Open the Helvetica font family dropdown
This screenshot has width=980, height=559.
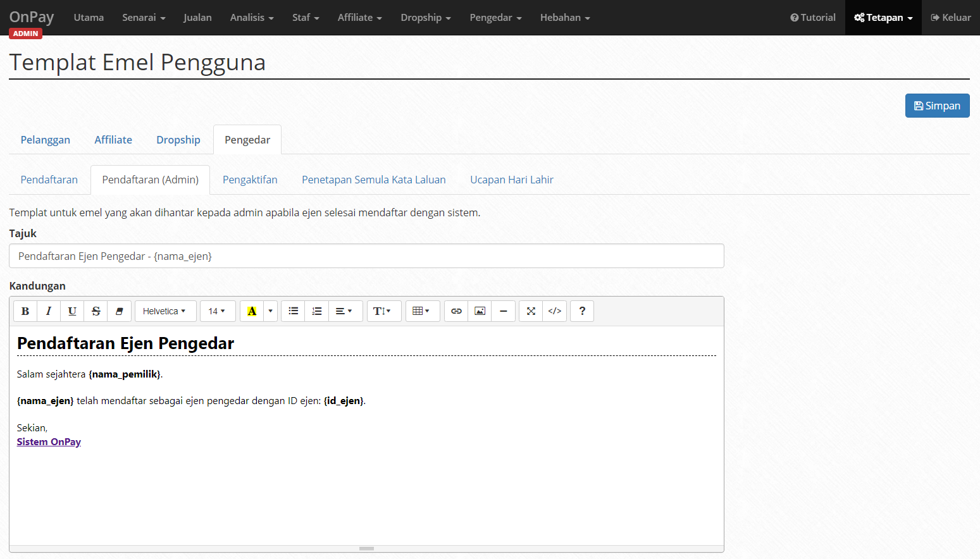pos(166,311)
